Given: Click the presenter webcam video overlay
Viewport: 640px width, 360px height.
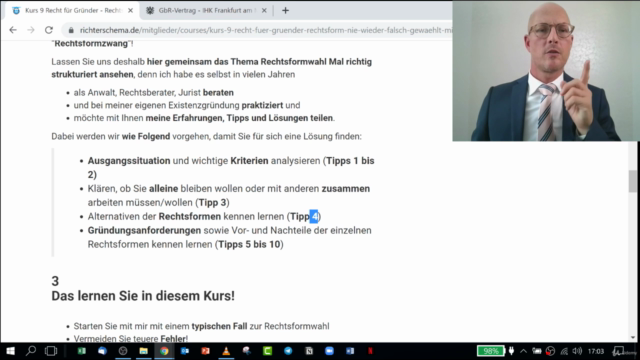Looking at the screenshot, I should pos(545,71).
